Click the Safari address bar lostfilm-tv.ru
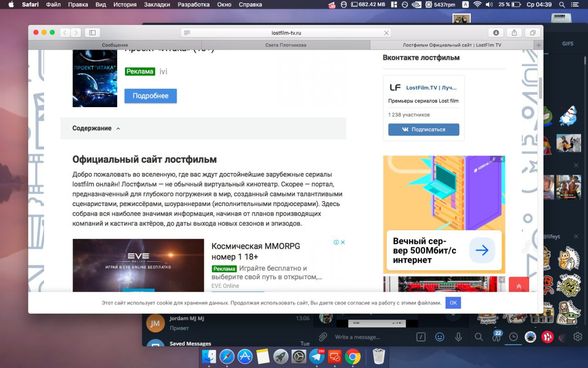588x368 pixels. click(x=286, y=33)
